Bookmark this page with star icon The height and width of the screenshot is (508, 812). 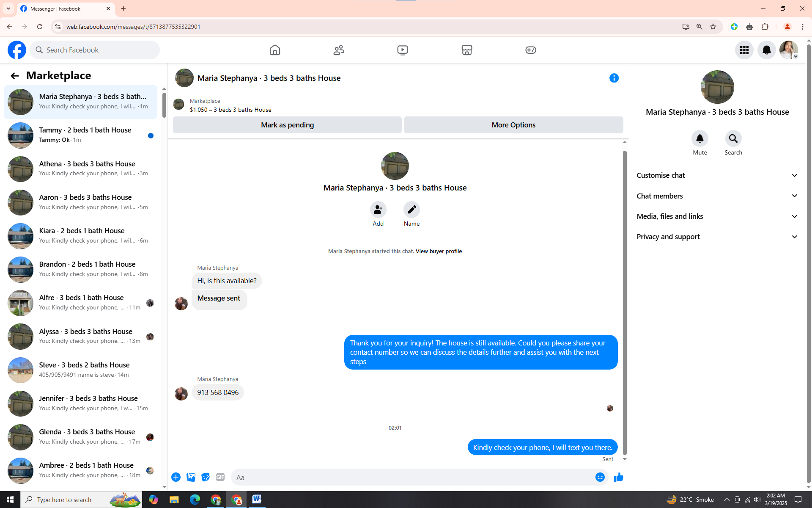click(x=713, y=27)
